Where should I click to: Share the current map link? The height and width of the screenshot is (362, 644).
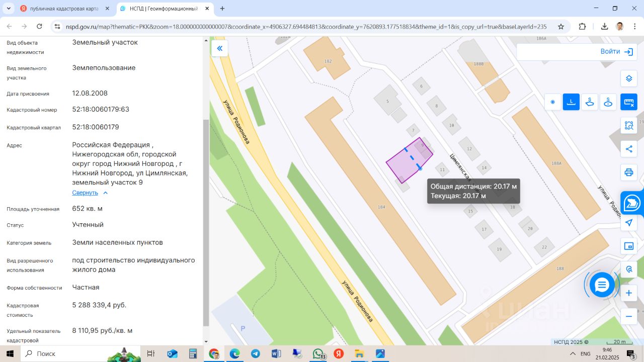(628, 149)
